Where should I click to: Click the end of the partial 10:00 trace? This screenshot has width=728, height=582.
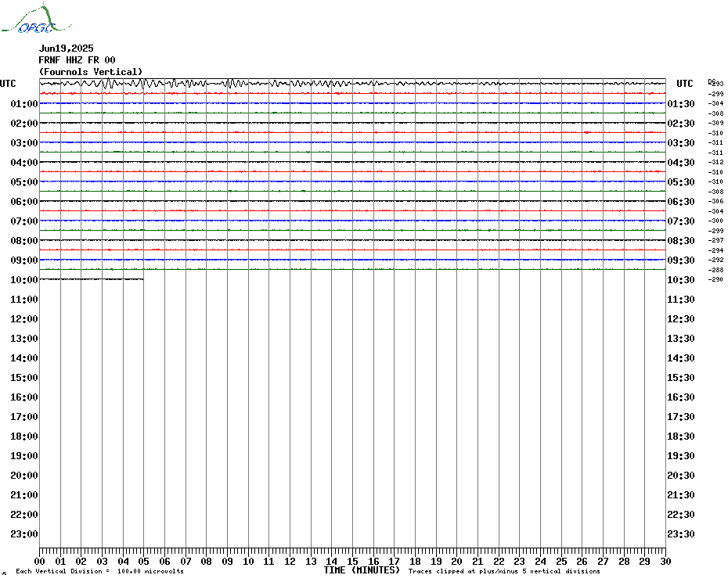(142, 278)
